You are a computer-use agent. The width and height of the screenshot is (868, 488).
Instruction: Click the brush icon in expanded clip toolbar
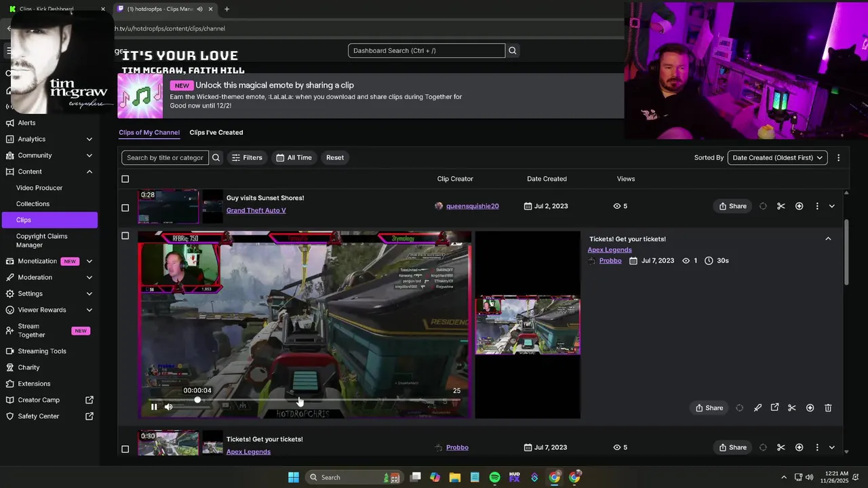pos(757,407)
